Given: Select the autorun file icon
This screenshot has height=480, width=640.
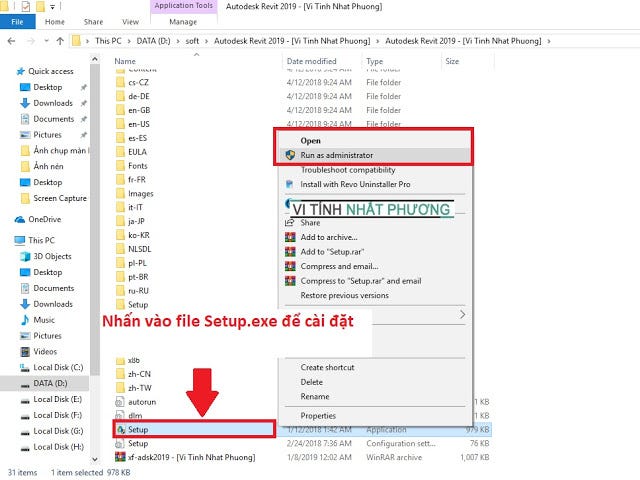Looking at the screenshot, I should (120, 402).
